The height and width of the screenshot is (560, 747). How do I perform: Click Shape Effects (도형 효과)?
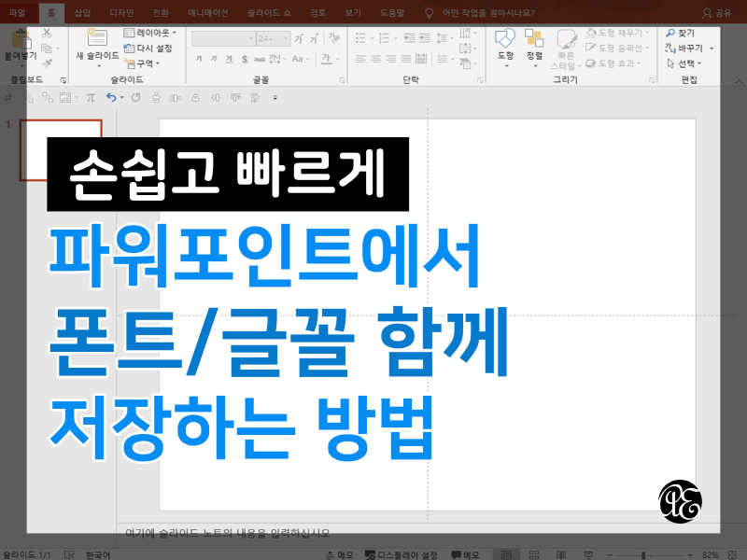click(614, 63)
